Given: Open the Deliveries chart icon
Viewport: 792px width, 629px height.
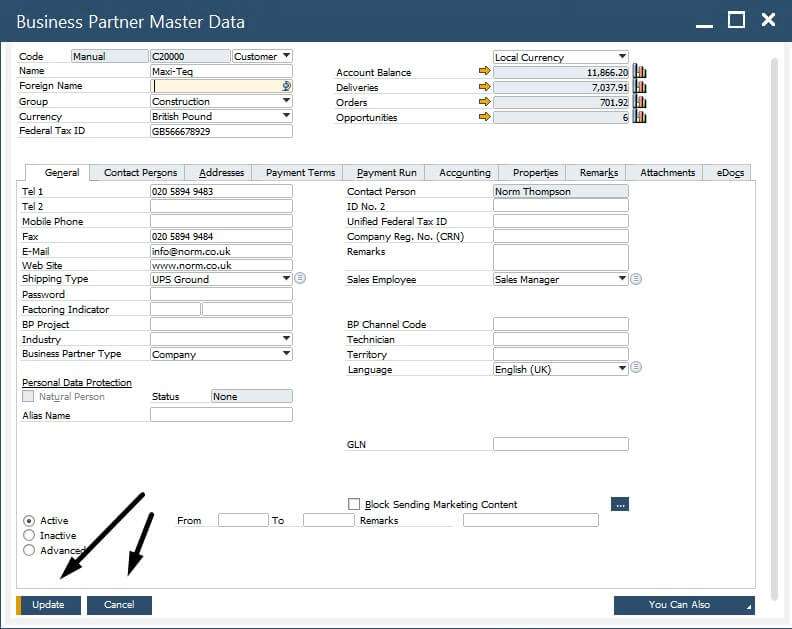Looking at the screenshot, I should point(639,87).
